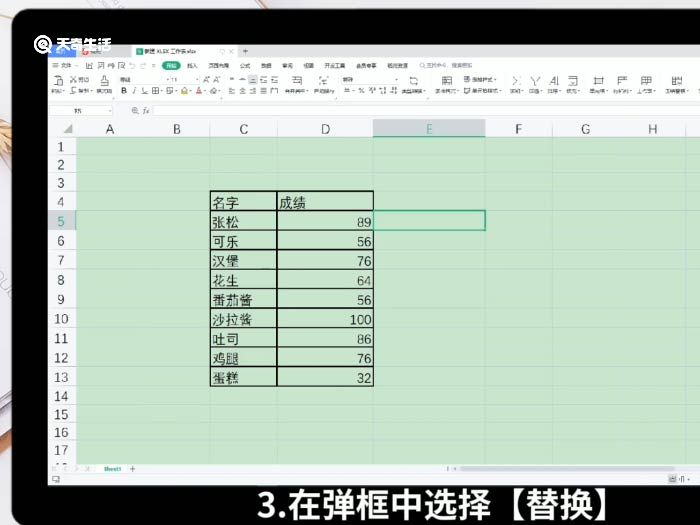
Task: Click the zoom magnifier icon beside fx
Action: [135, 110]
